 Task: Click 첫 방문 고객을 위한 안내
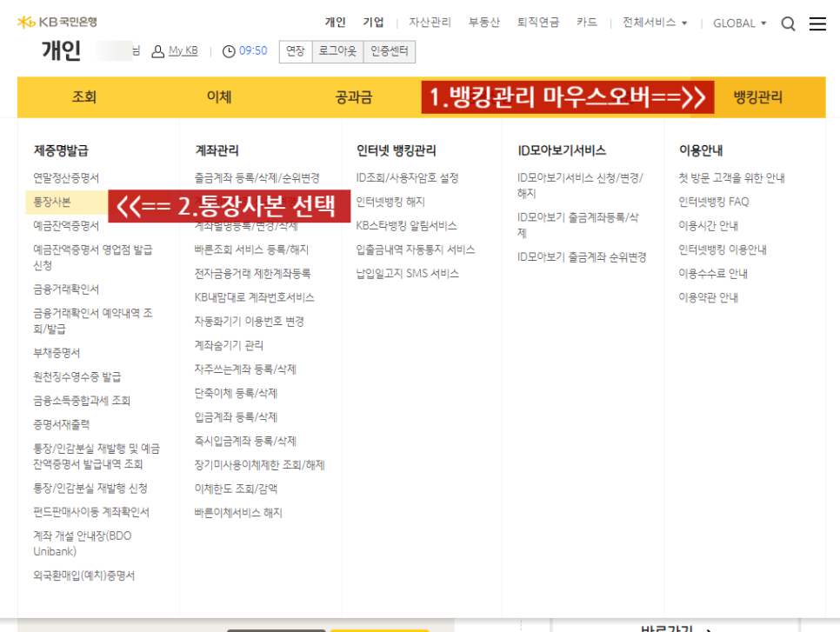(x=732, y=178)
